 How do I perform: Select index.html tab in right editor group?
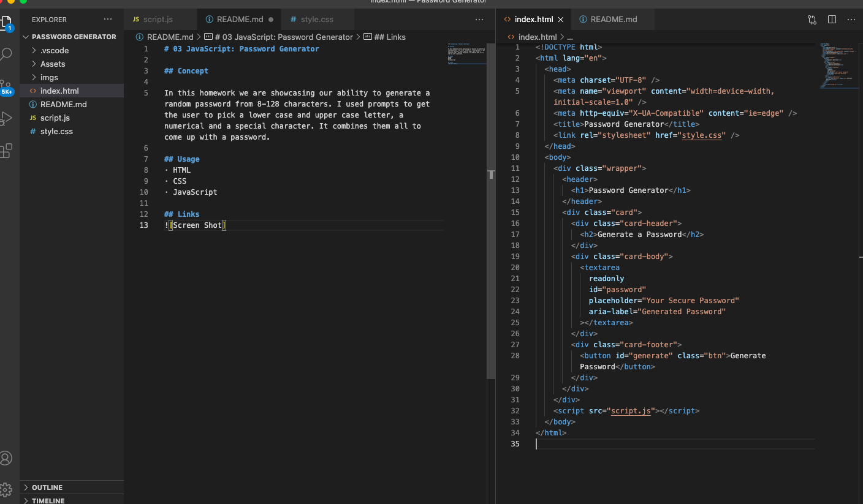[x=534, y=20]
